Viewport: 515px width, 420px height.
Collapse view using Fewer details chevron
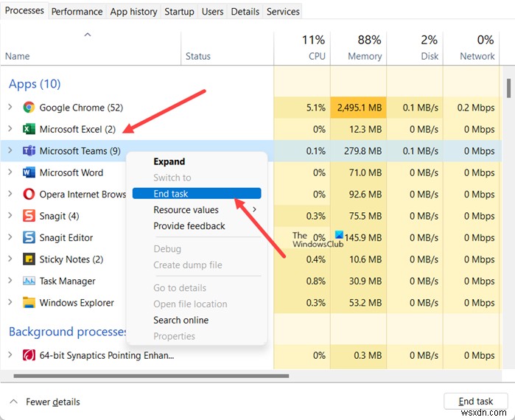coord(12,402)
